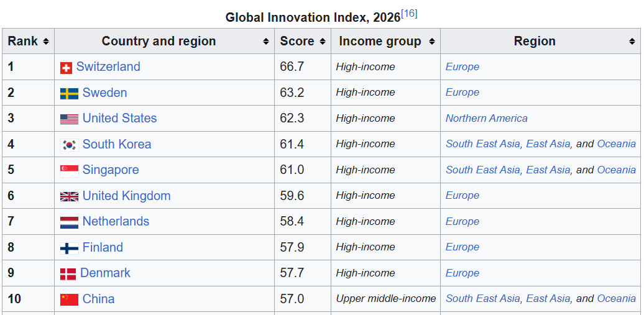Open Northern America region link
This screenshot has width=644, height=315.
[x=486, y=118]
